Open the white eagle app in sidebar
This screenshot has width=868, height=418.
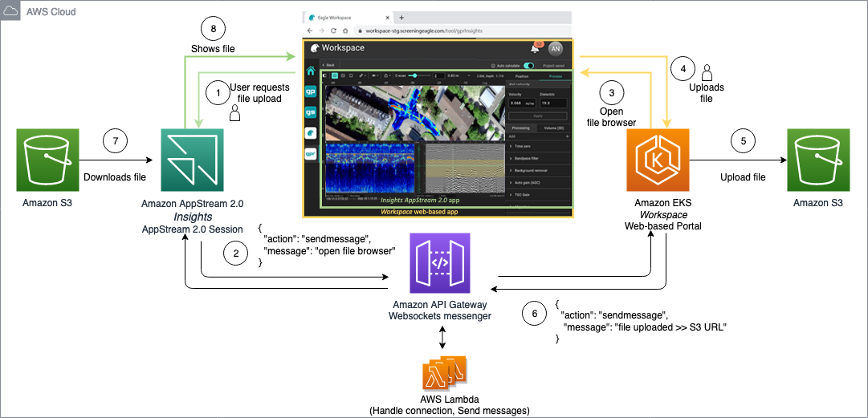[x=311, y=133]
